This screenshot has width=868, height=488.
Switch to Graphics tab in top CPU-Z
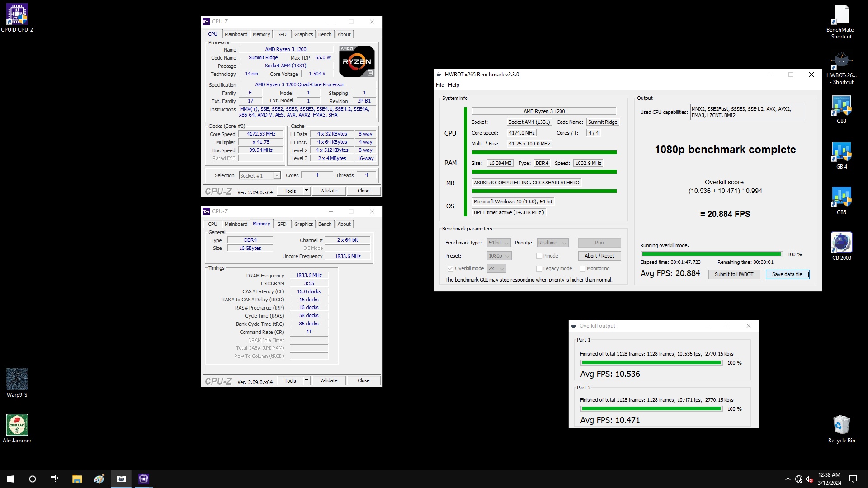click(x=303, y=34)
